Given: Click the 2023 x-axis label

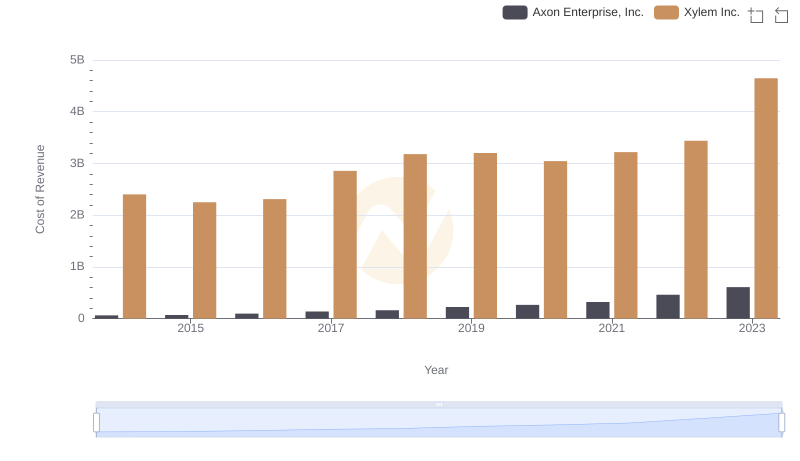Looking at the screenshot, I should pyautogui.click(x=752, y=328).
